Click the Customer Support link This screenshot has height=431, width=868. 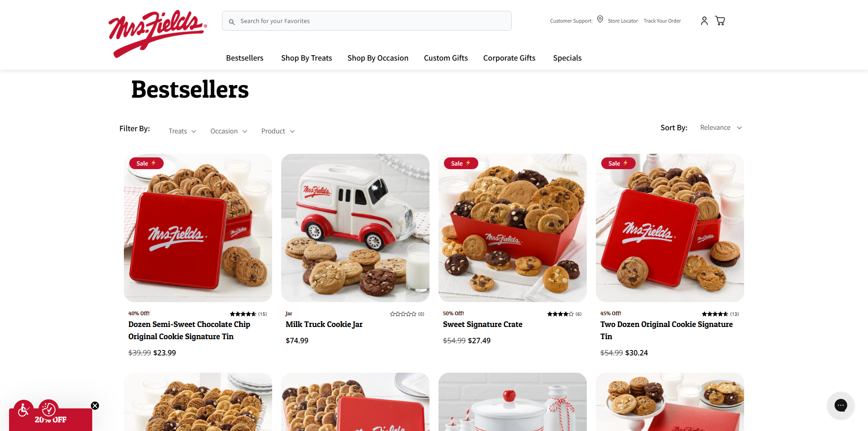click(x=571, y=21)
